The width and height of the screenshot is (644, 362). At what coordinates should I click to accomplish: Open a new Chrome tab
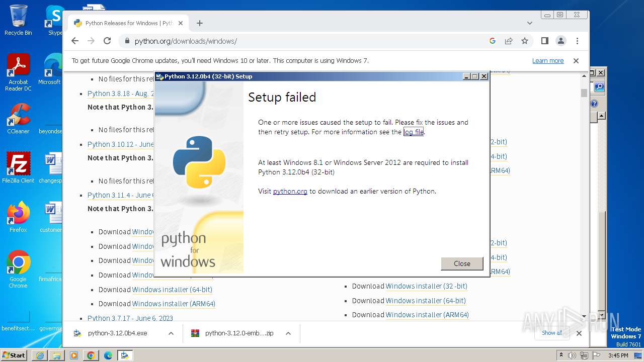tap(200, 23)
